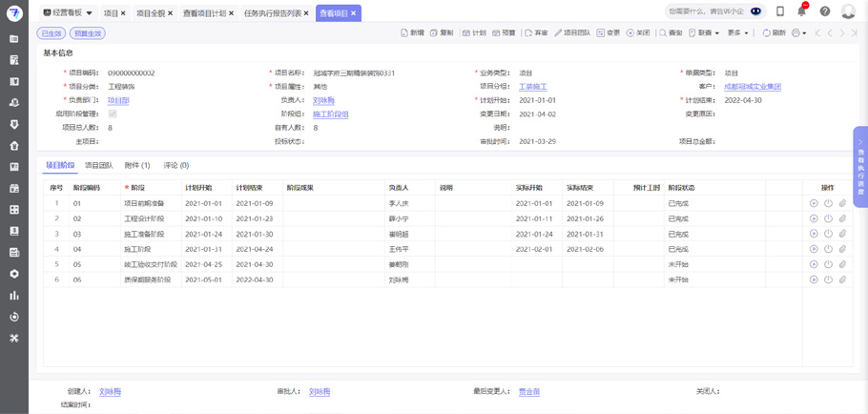Toggle the 预算生效 status tag

(x=88, y=33)
